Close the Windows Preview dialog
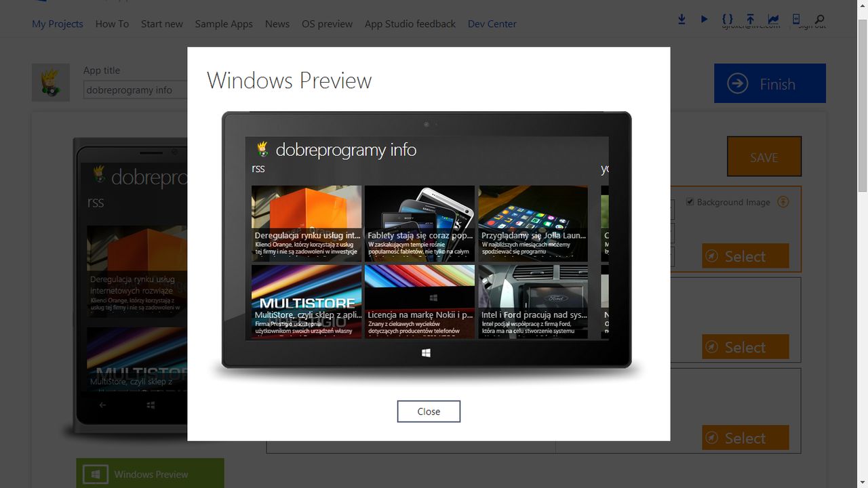This screenshot has width=868, height=488. click(x=429, y=411)
